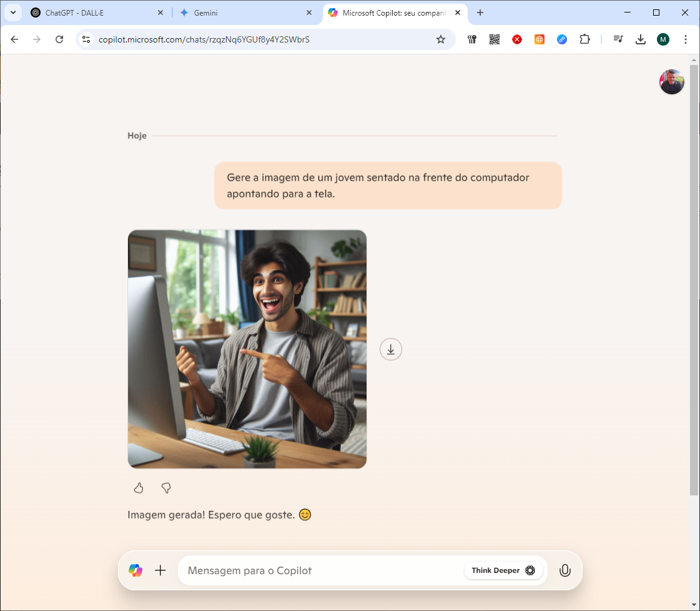
Task: Go forward in browser history
Action: pyautogui.click(x=37, y=39)
